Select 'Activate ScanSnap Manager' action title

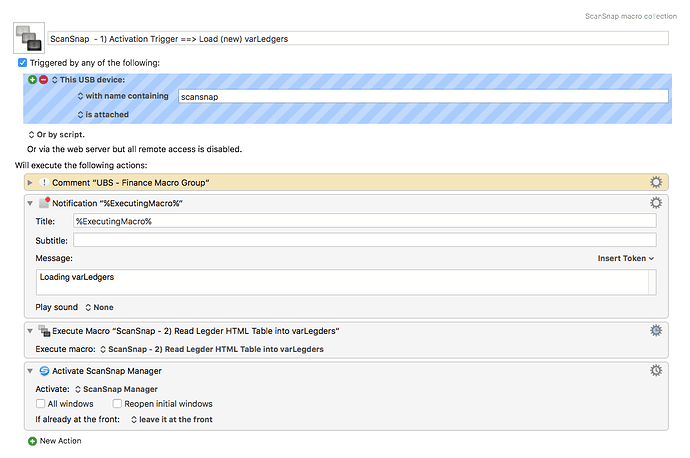coord(107,371)
